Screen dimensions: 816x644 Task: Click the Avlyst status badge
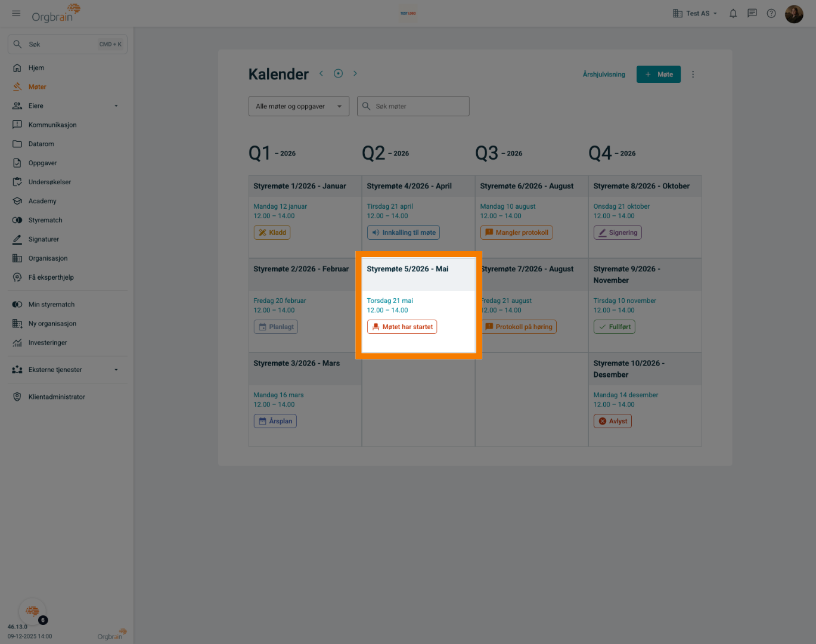point(613,421)
